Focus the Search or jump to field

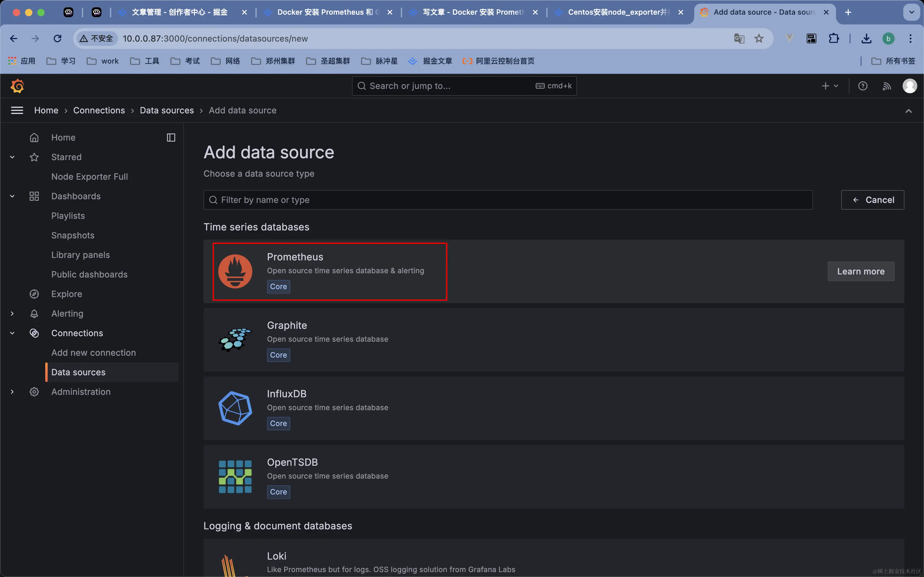(x=464, y=86)
